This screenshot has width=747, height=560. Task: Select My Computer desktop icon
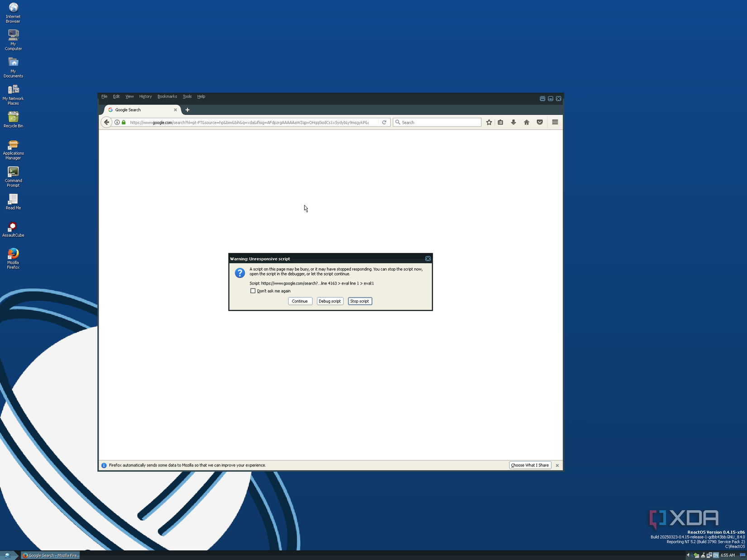point(13,40)
